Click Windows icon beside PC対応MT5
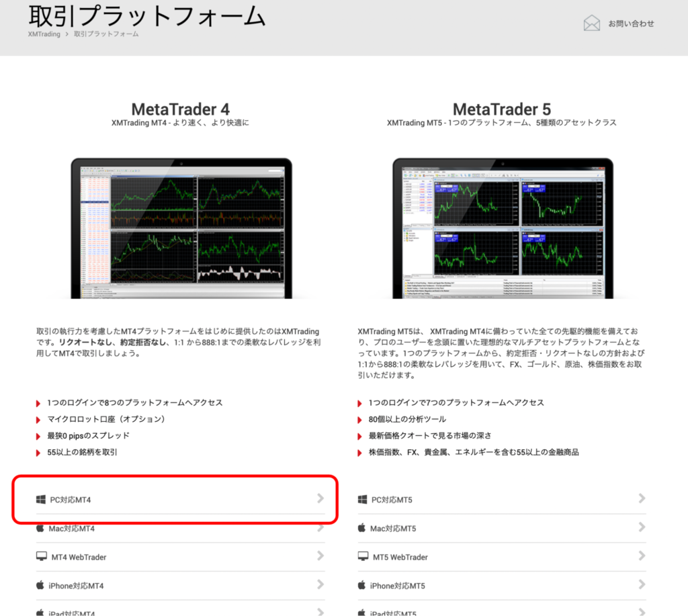The image size is (688, 616). (x=362, y=499)
